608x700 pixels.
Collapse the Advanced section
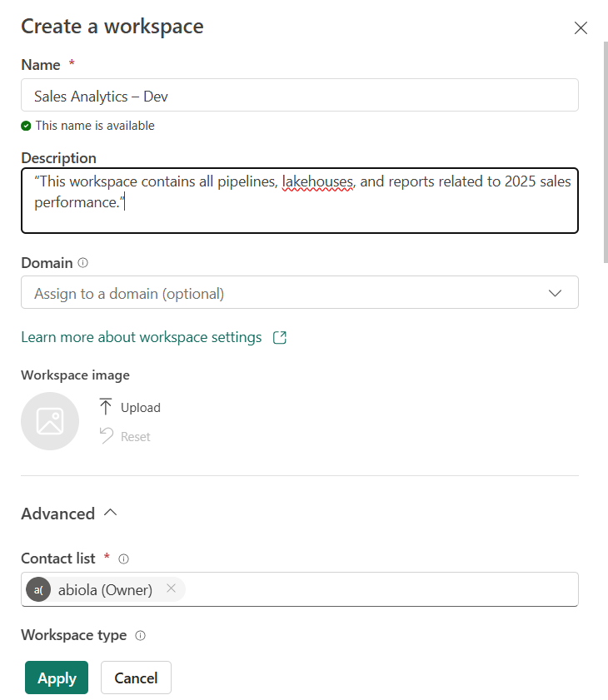point(110,514)
